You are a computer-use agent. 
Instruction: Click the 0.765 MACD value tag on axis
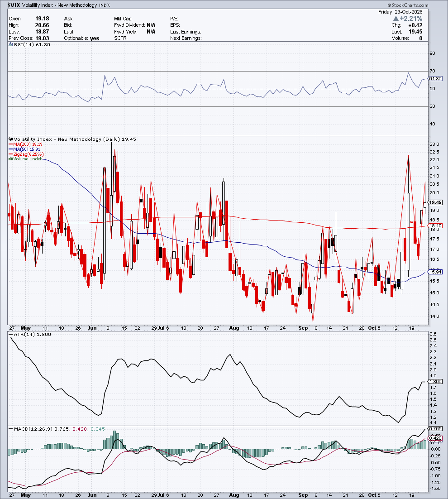pos(435,429)
